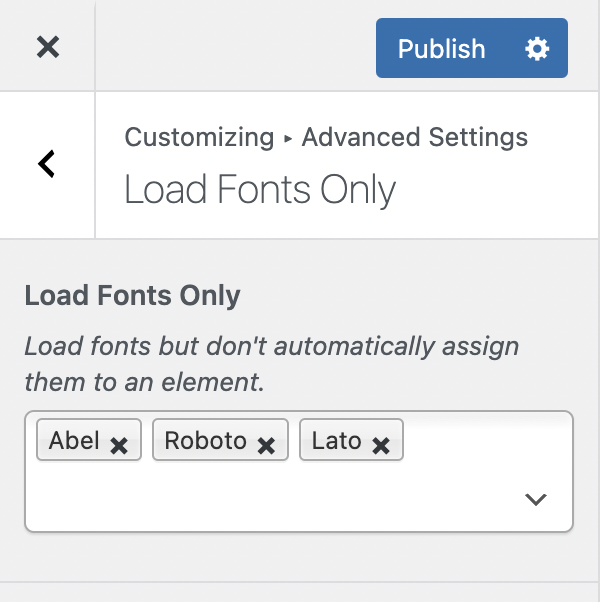Close the Customizer with the X icon
Image resolution: width=600 pixels, height=602 pixels.
pos(47,46)
